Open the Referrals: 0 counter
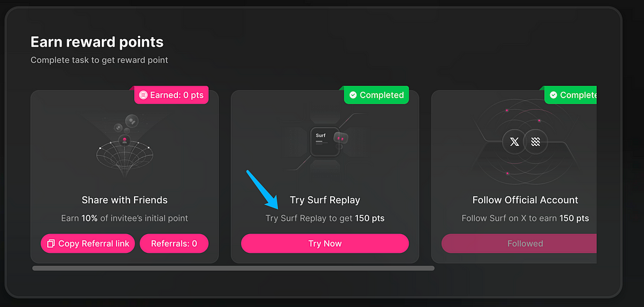 (x=174, y=243)
